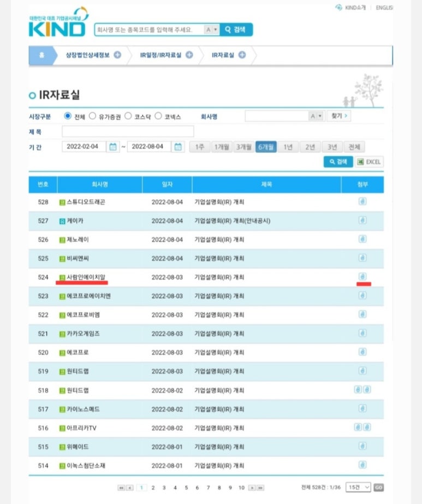
Task: Select 1개월 period tab
Action: [x=222, y=147]
